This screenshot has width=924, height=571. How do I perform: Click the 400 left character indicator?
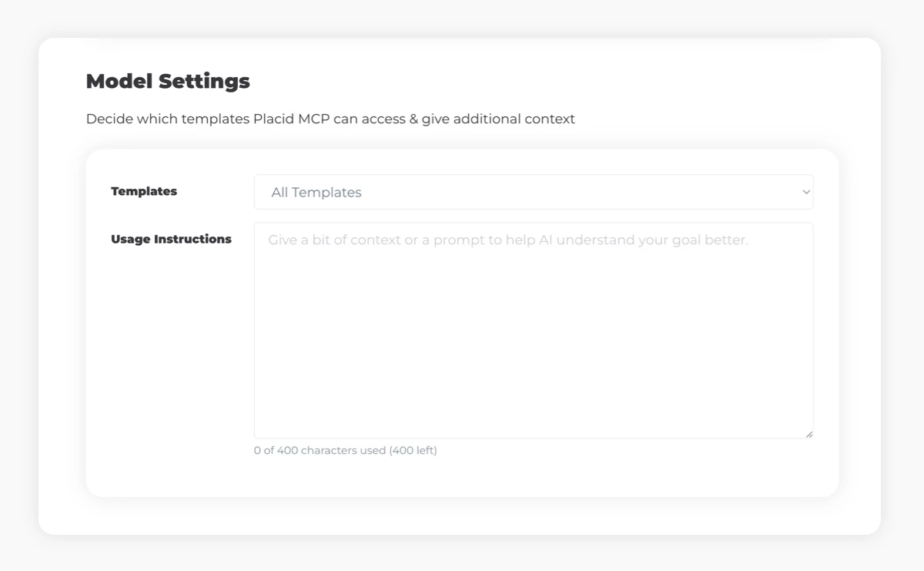pyautogui.click(x=408, y=449)
